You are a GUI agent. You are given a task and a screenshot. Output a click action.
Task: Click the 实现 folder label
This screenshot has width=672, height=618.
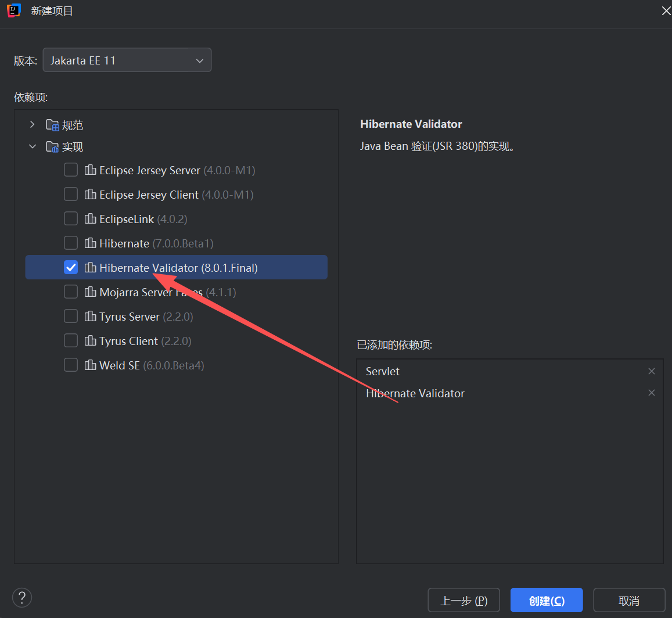(x=73, y=147)
